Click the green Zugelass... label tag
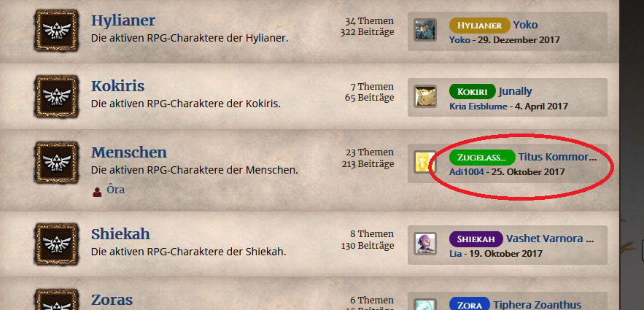The width and height of the screenshot is (644, 310). [x=482, y=157]
